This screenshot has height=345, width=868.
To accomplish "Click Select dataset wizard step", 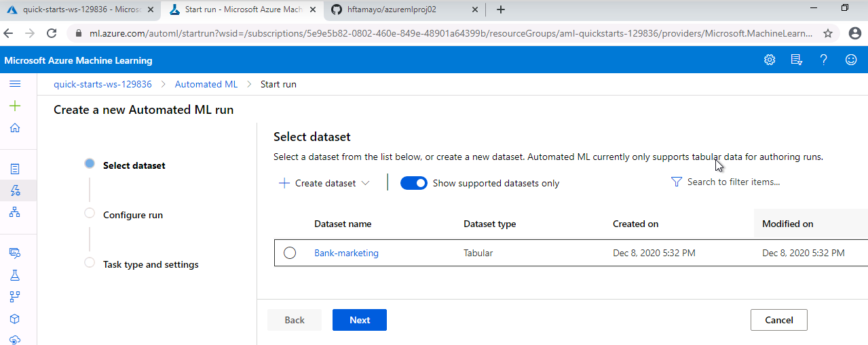I will click(134, 165).
